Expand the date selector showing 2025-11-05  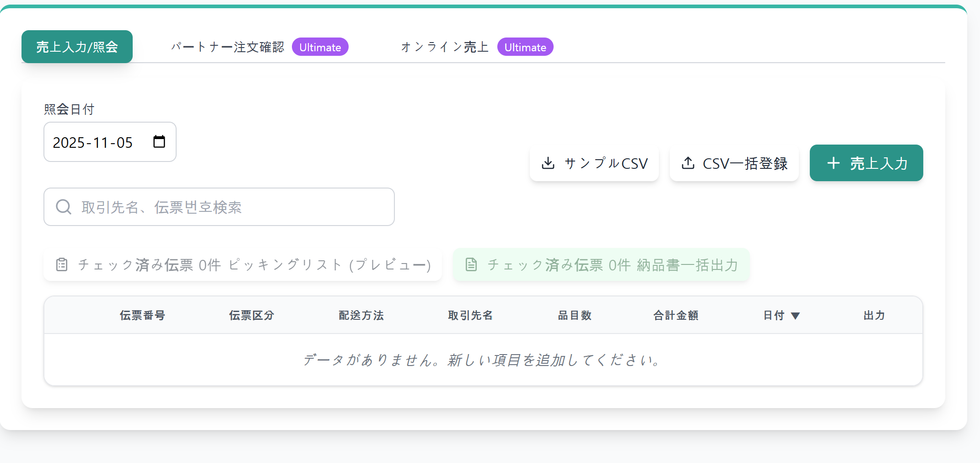(110, 142)
